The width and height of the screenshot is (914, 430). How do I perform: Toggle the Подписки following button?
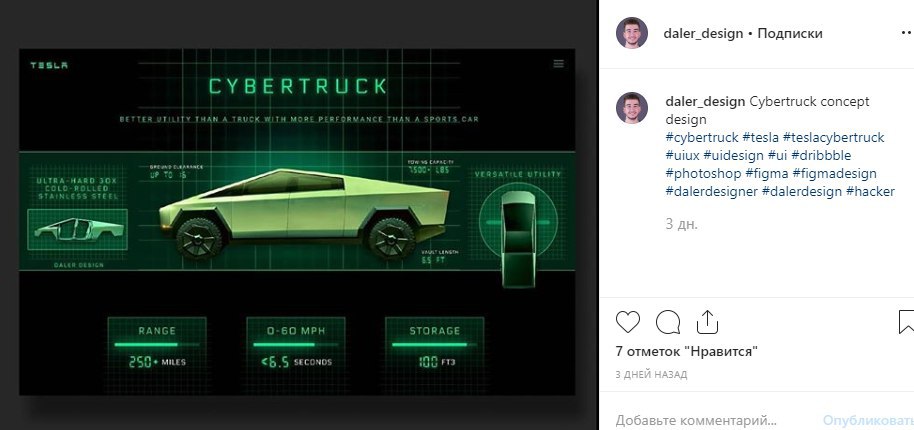[x=790, y=33]
